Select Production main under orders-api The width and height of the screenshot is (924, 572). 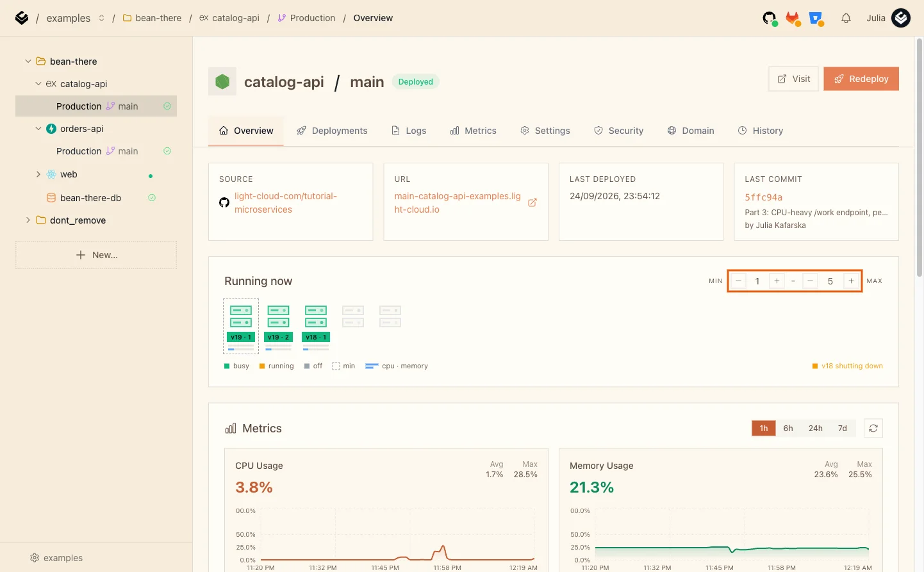[96, 151]
